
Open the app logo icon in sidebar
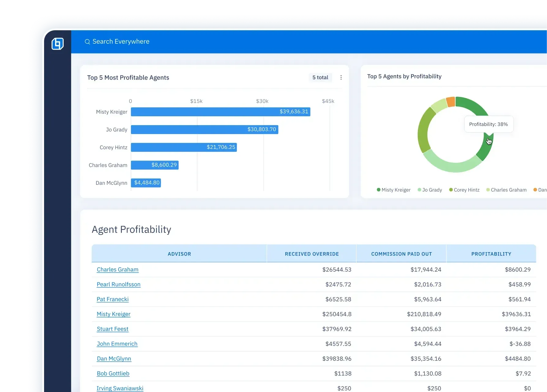(58, 43)
